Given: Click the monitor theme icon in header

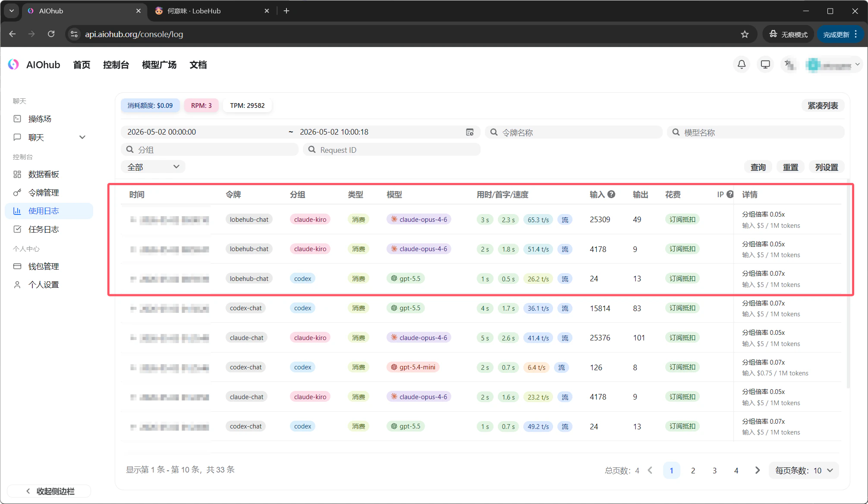Looking at the screenshot, I should pos(765,65).
